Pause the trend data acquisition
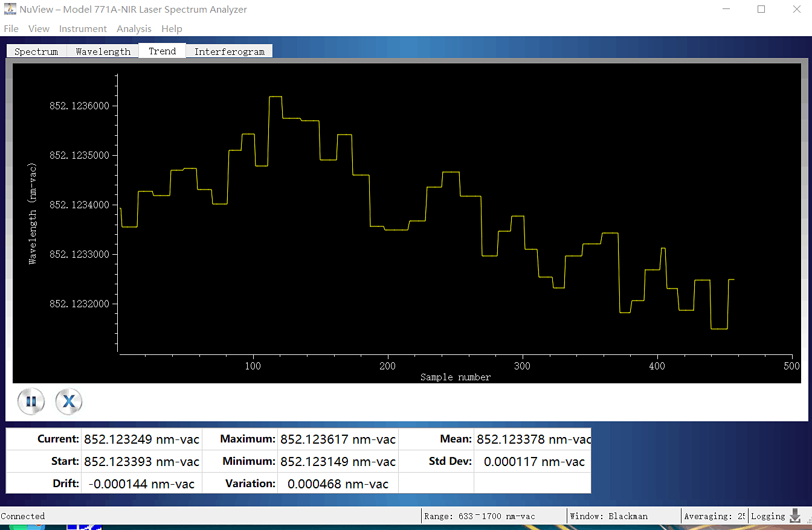 [x=31, y=401]
